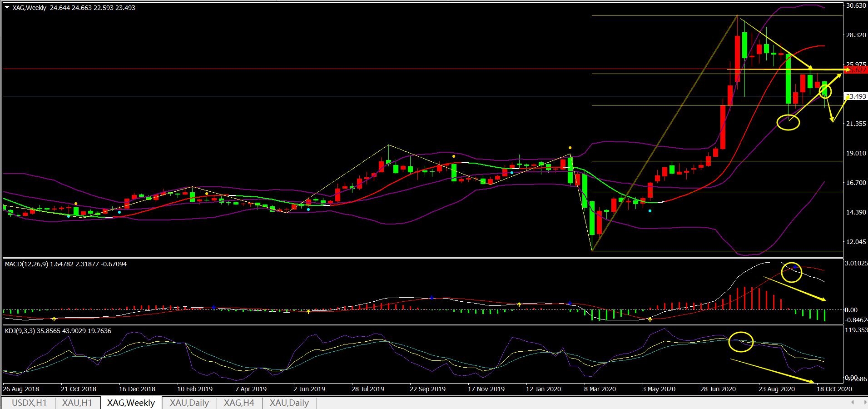
Task: Click the MACD(12,26,9) indicator label
Action: [x=66, y=264]
